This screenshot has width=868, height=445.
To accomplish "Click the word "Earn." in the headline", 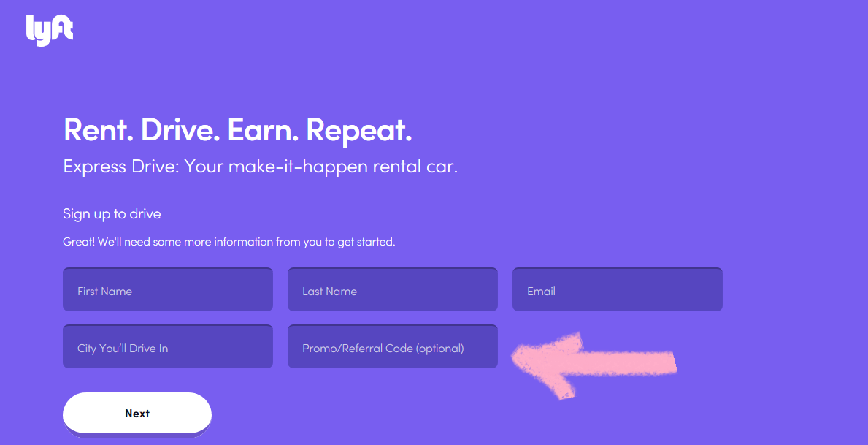I will click(262, 130).
